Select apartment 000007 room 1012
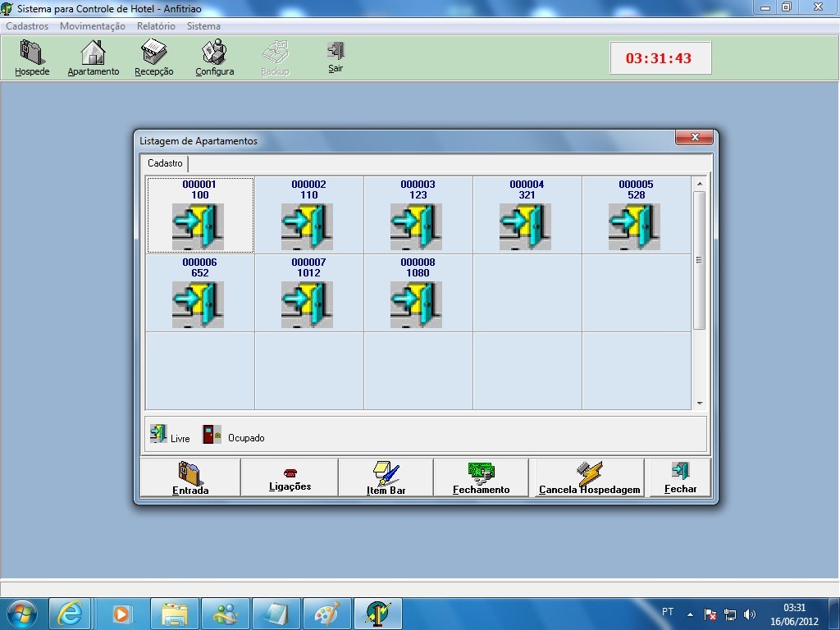Viewport: 840px width, 630px height. point(308,294)
